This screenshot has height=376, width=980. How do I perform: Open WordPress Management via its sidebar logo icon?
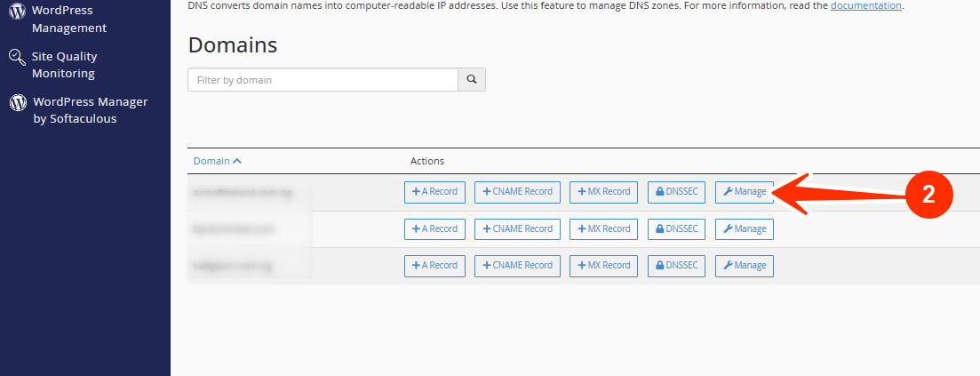click(x=18, y=11)
